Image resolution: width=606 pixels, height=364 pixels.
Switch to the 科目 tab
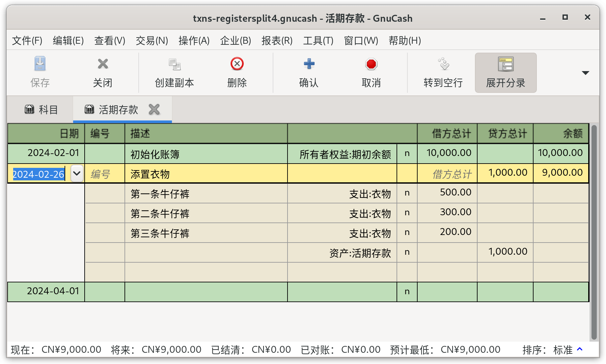(x=41, y=110)
